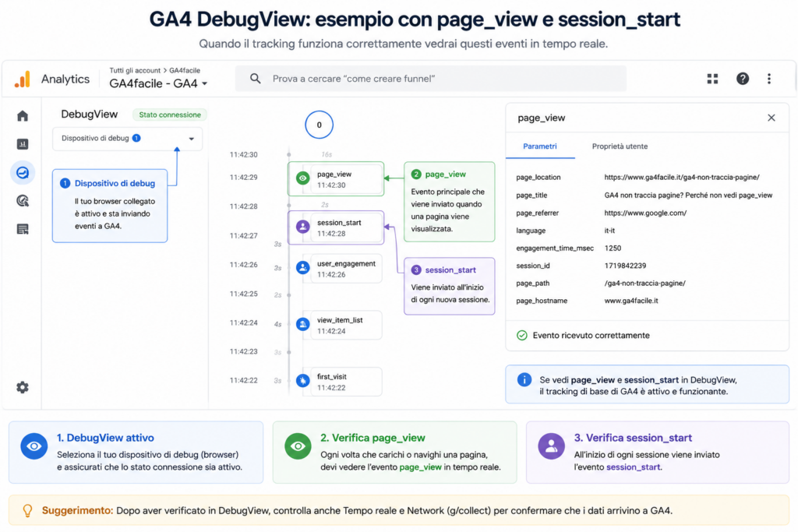This screenshot has width=798, height=532.
Task: Click the session_id value 1719842239
Action: pyautogui.click(x=625, y=266)
